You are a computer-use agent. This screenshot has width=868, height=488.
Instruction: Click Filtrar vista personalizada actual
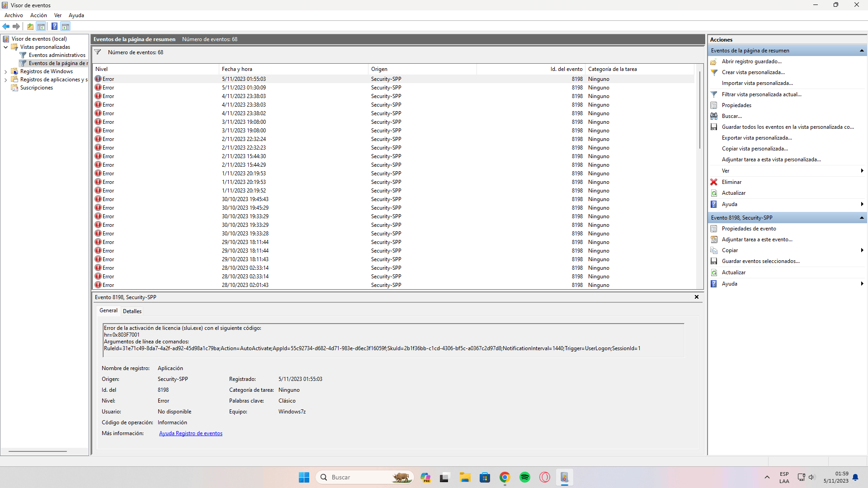point(761,94)
